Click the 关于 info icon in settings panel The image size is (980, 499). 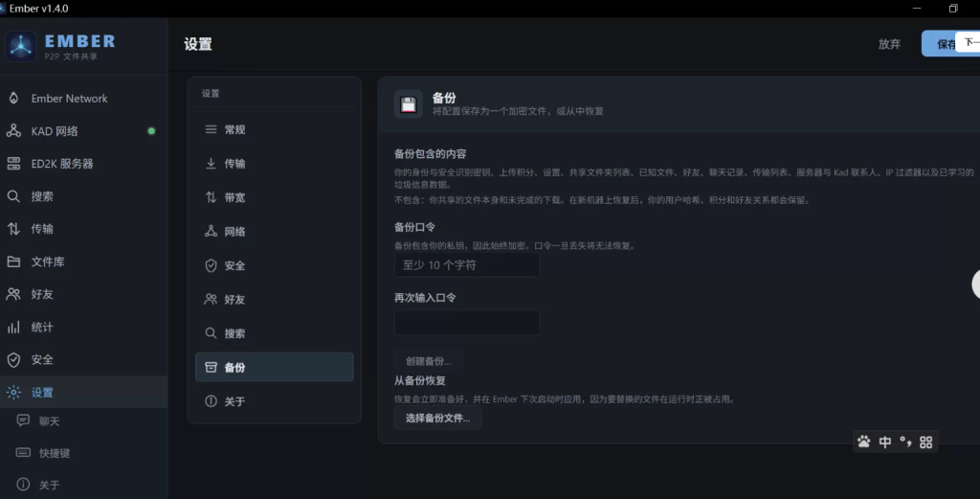tap(212, 400)
